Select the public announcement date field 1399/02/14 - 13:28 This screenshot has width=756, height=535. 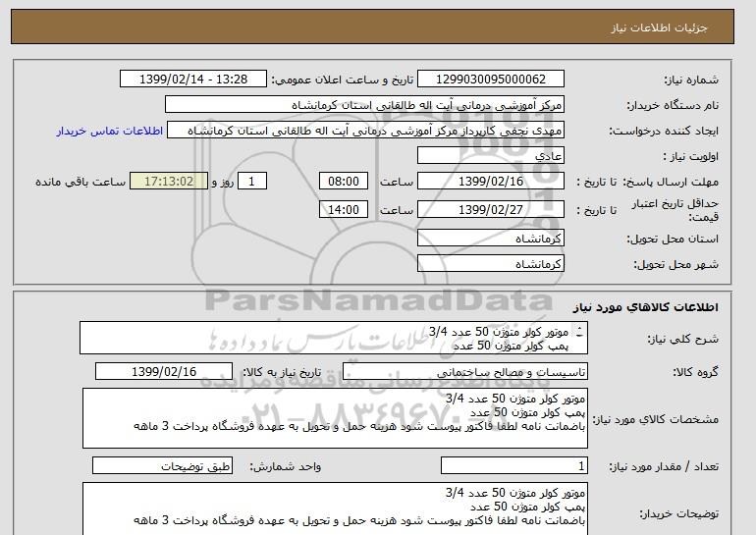point(192,80)
